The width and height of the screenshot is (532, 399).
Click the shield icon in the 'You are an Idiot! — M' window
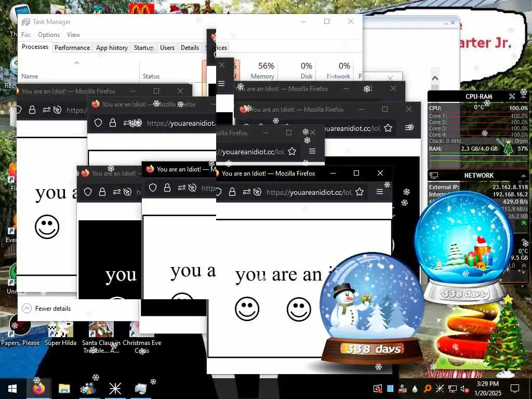pos(153,188)
